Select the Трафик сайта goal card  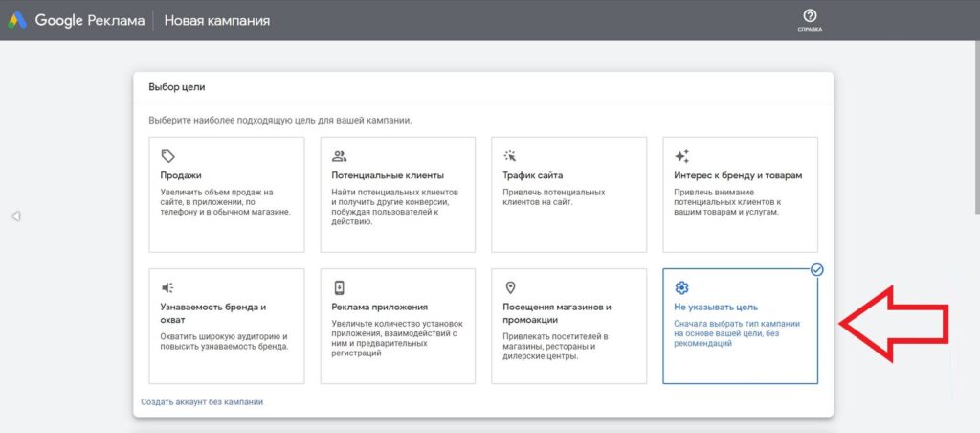click(568, 194)
